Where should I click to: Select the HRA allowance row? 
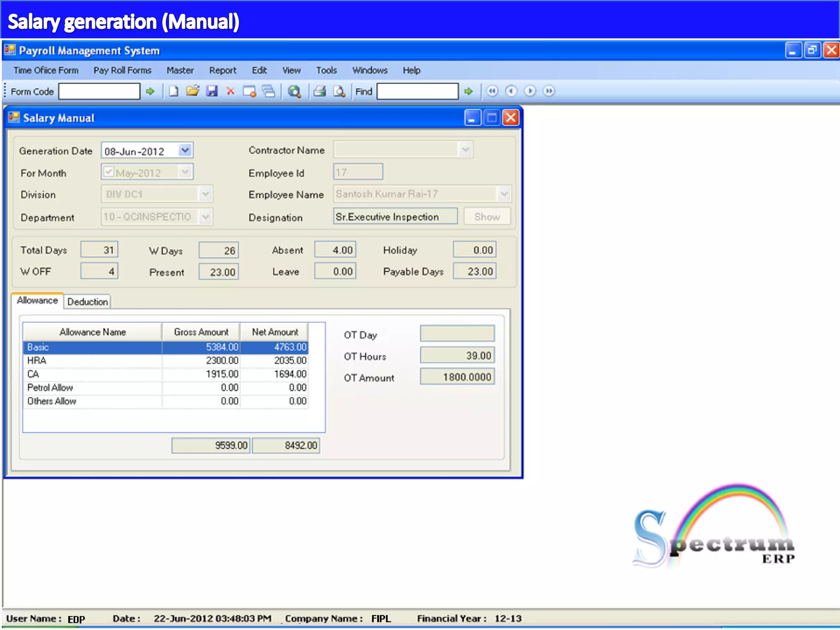(x=92, y=361)
